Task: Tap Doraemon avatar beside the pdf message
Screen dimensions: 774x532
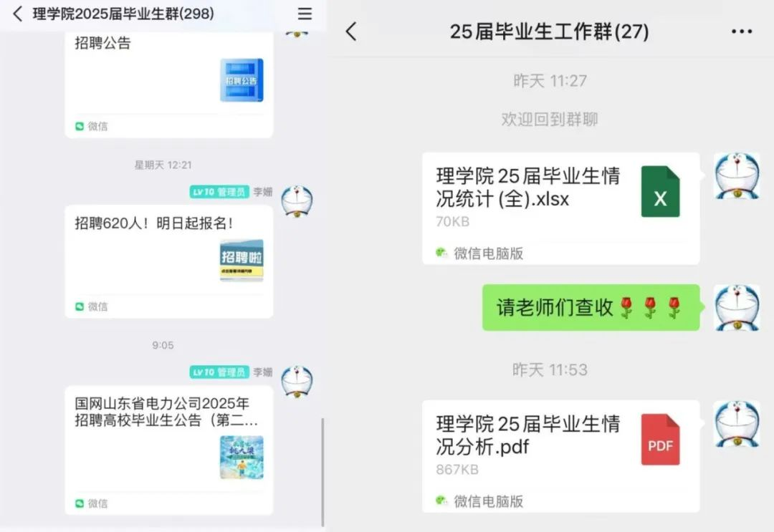Action: pos(737,424)
